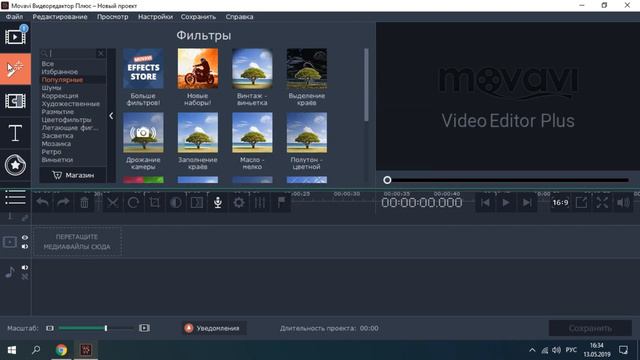Open the transition wizard icon

(197, 202)
